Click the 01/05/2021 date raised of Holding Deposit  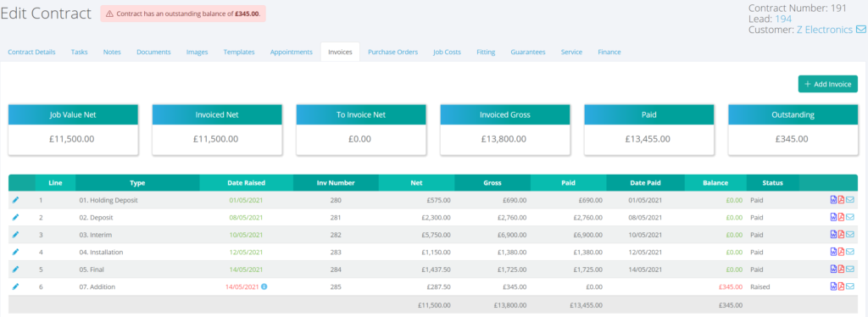[x=247, y=200]
